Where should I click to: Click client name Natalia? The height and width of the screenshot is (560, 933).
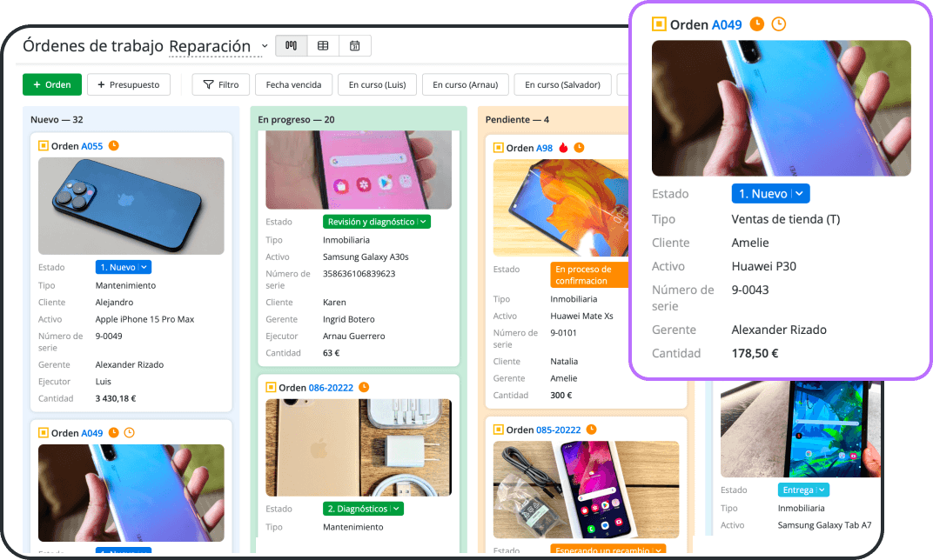coord(564,362)
